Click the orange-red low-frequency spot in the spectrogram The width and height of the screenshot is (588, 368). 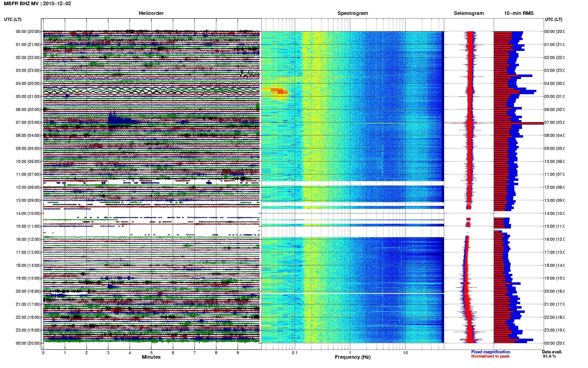pyautogui.click(x=279, y=92)
